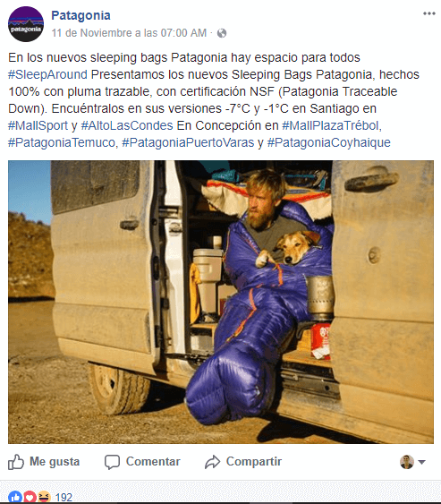The width and height of the screenshot is (441, 504).
Task: Open the post timestamp 11 de Noviembre
Action: pyautogui.click(x=129, y=33)
